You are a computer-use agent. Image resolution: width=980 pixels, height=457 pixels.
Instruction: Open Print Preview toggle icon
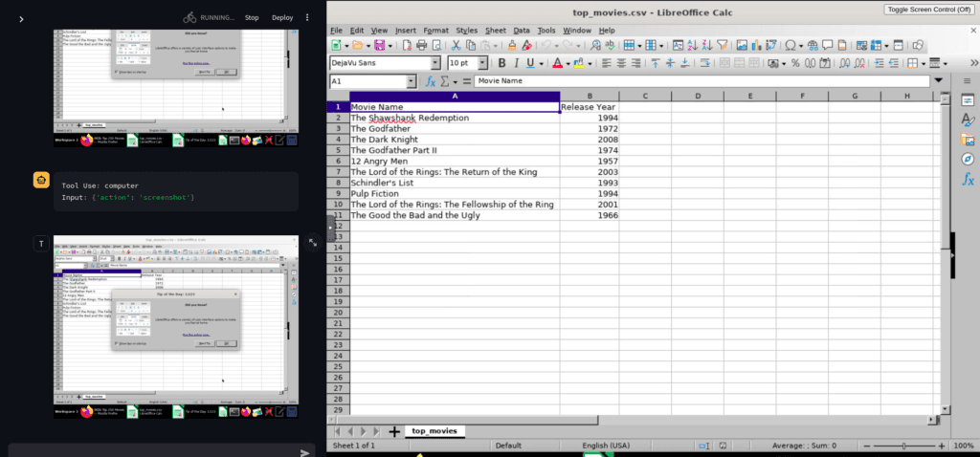click(436, 45)
